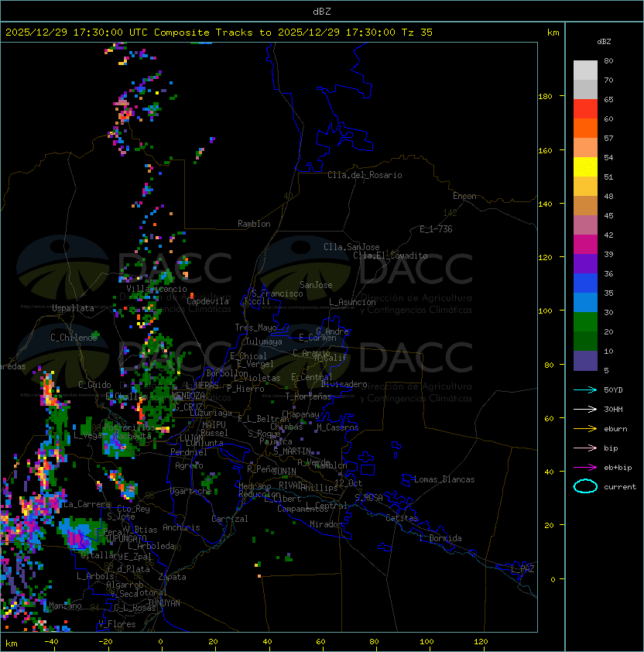Click the 'Tulumaya' map label
644x652 pixels.
pos(264,341)
